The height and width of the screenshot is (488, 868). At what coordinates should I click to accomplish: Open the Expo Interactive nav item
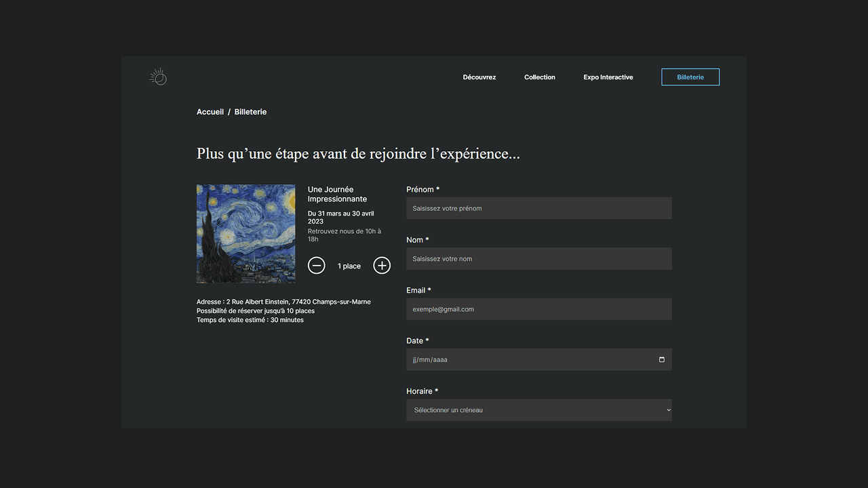tap(608, 77)
